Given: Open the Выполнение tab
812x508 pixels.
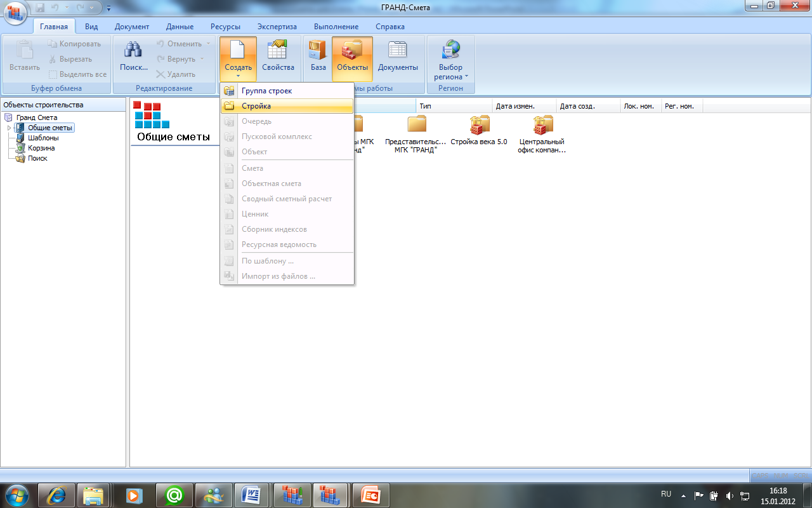Looking at the screenshot, I should tap(336, 27).
